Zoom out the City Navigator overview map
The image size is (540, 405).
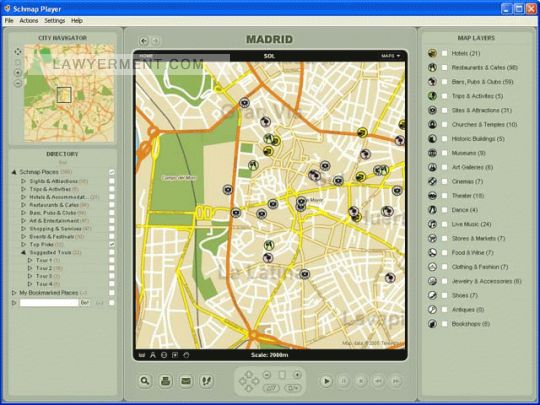click(x=18, y=83)
